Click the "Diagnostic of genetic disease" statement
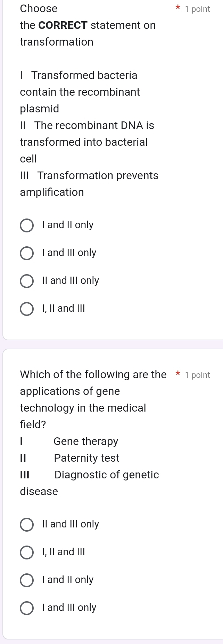This screenshot has width=223, height=644. point(106,475)
